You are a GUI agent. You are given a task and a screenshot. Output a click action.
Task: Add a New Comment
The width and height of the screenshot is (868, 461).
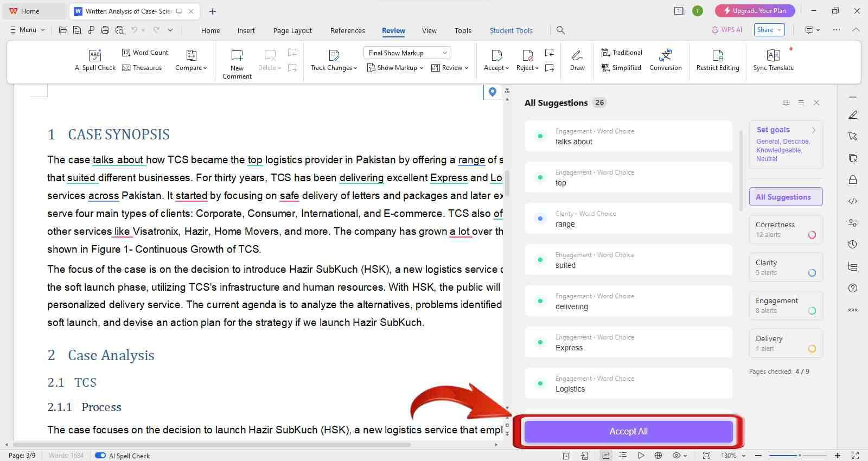point(237,64)
